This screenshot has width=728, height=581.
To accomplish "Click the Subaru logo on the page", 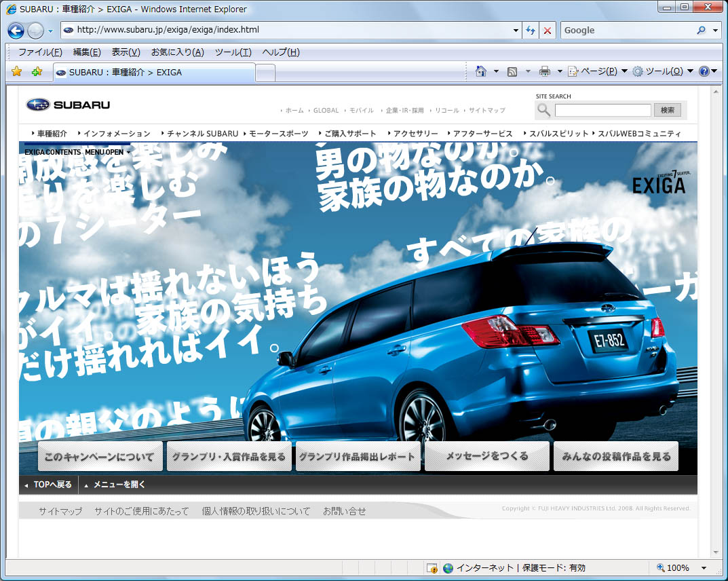I will (x=69, y=105).
